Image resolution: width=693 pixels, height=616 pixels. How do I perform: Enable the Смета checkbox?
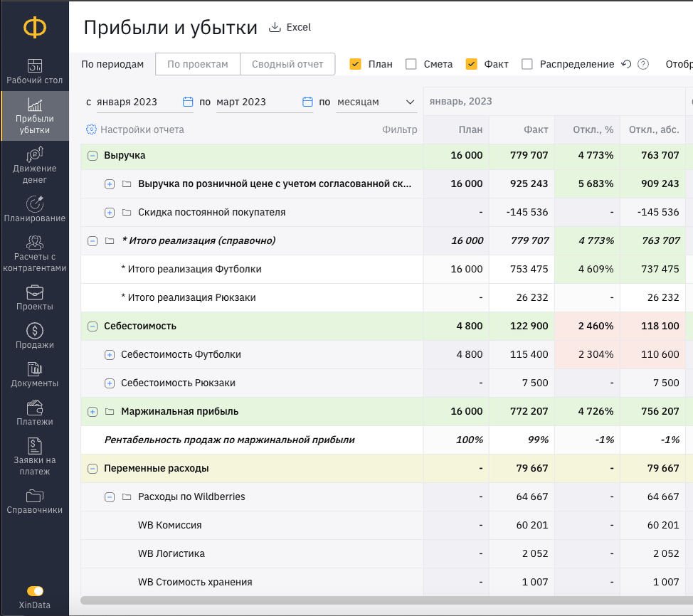411,64
